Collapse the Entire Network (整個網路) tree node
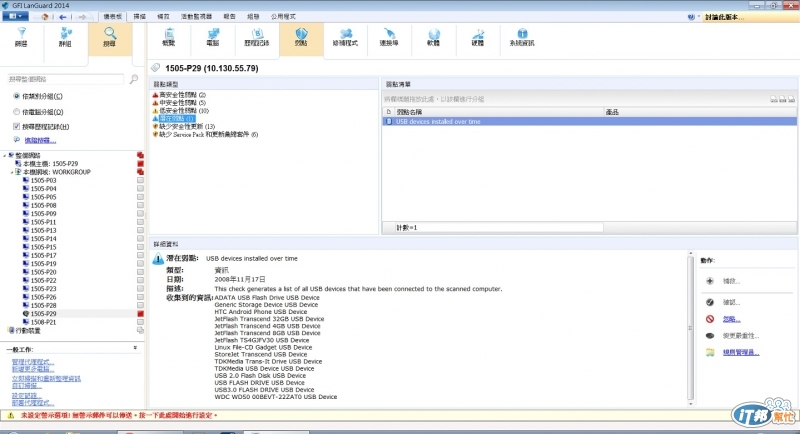 5,156
